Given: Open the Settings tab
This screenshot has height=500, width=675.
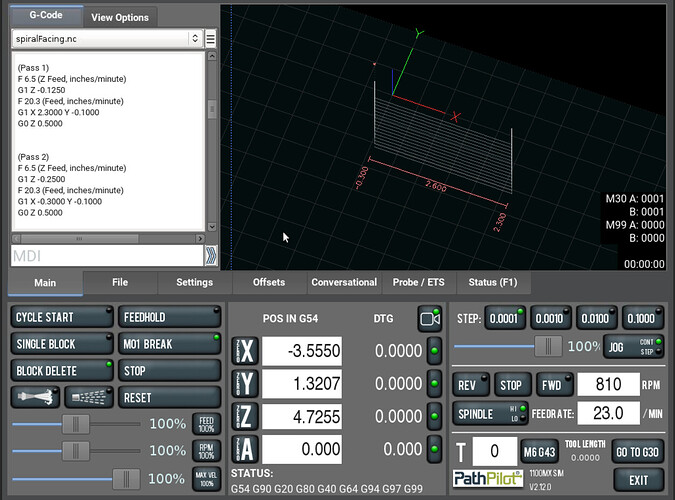Looking at the screenshot, I should 195,283.
